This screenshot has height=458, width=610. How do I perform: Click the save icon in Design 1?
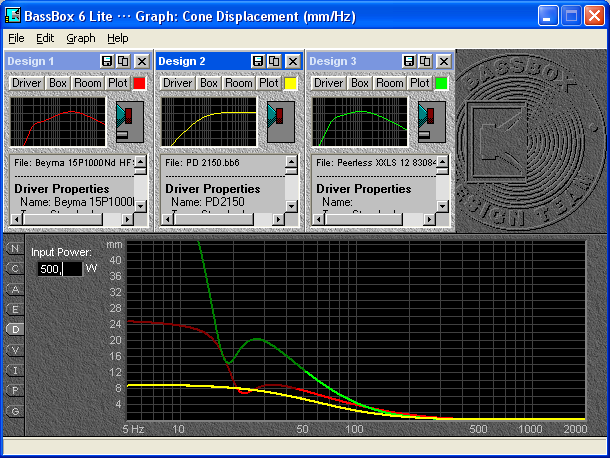point(107,61)
